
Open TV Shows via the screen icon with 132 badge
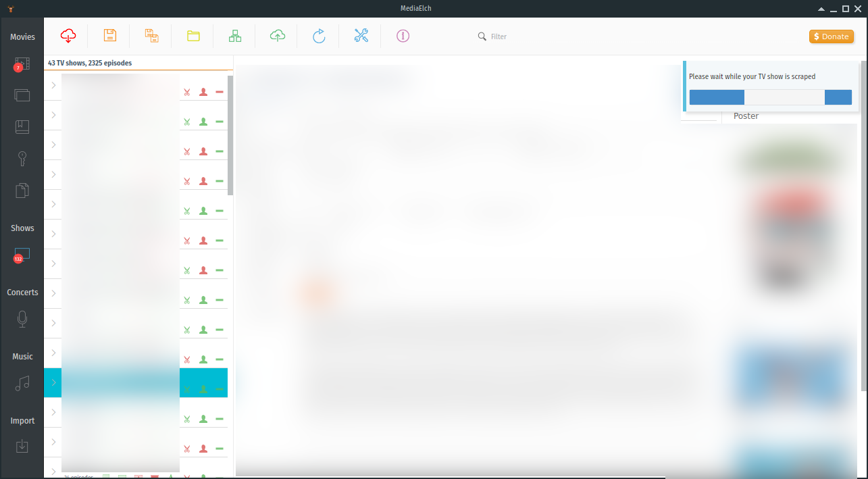22,255
